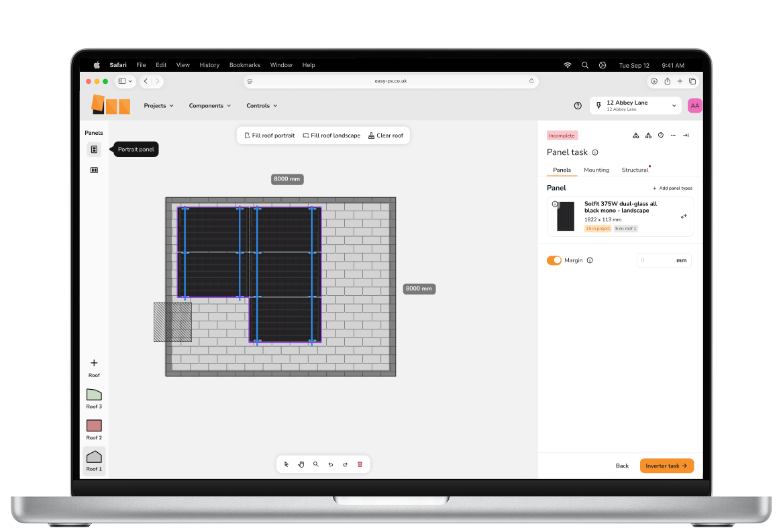The height and width of the screenshot is (532, 783).
Task: Toggle the Margin switch off
Action: [554, 260]
